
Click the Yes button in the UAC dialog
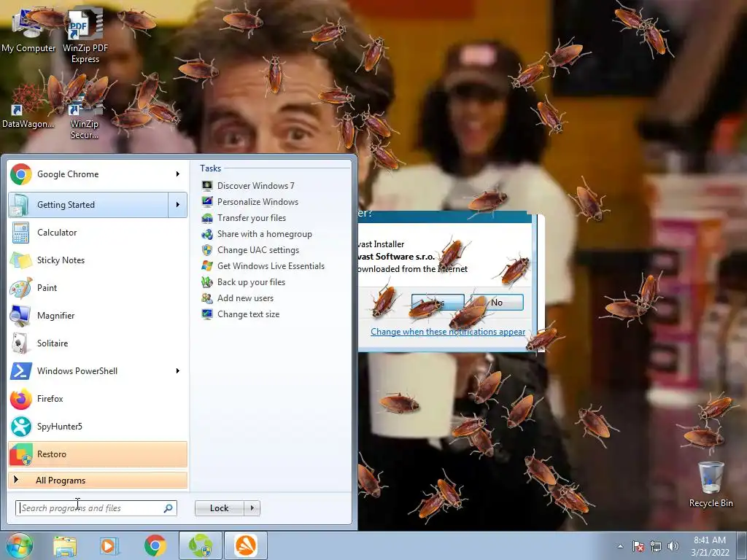438,303
